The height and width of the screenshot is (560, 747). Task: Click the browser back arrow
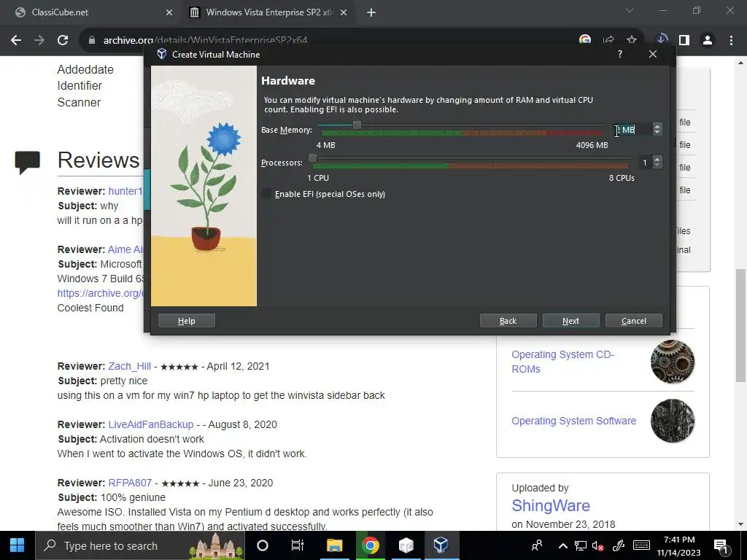click(x=16, y=41)
